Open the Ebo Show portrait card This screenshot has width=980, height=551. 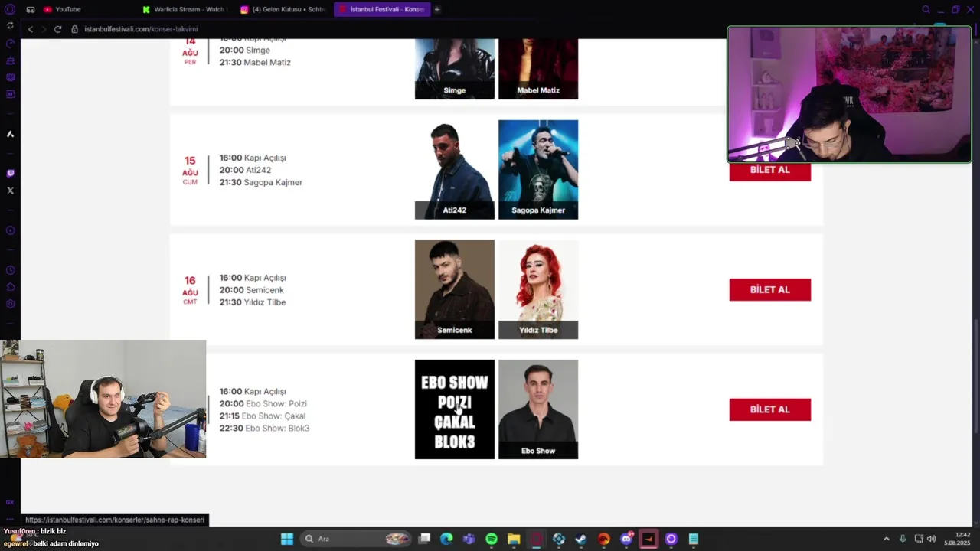click(538, 409)
